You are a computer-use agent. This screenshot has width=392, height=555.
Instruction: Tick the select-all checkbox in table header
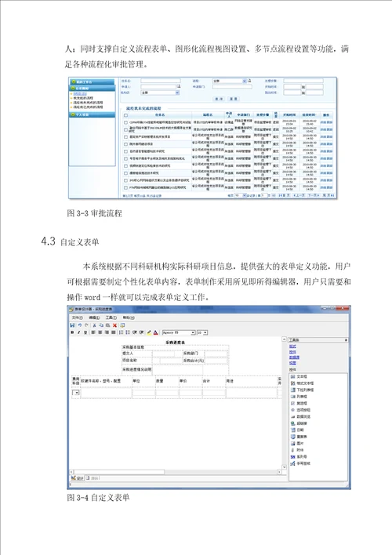point(125,115)
